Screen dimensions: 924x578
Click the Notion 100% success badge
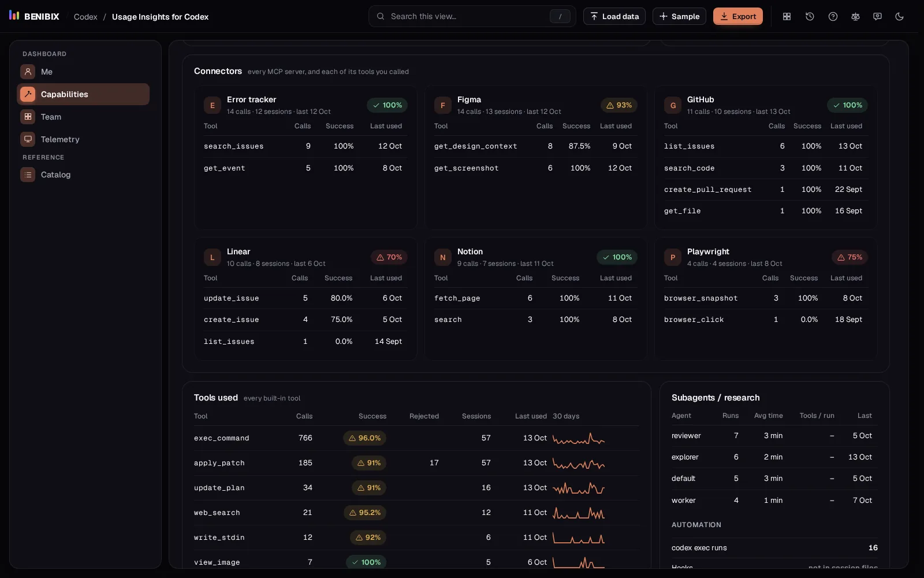coord(617,257)
